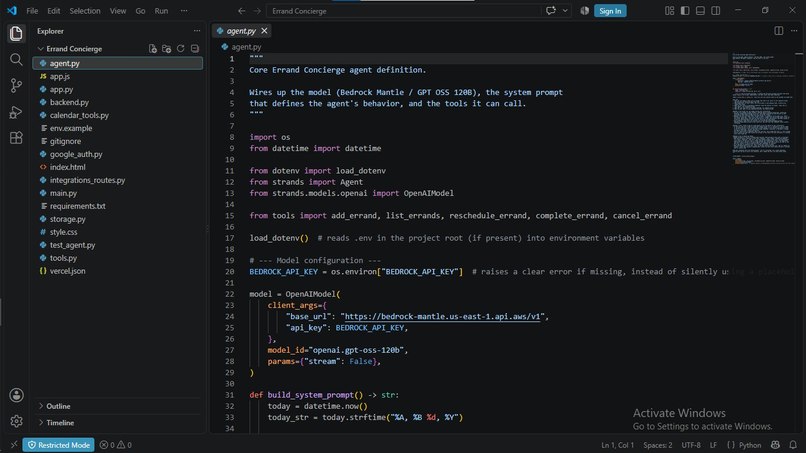Go to line via Ln 1, Col 1

pyautogui.click(x=617, y=445)
